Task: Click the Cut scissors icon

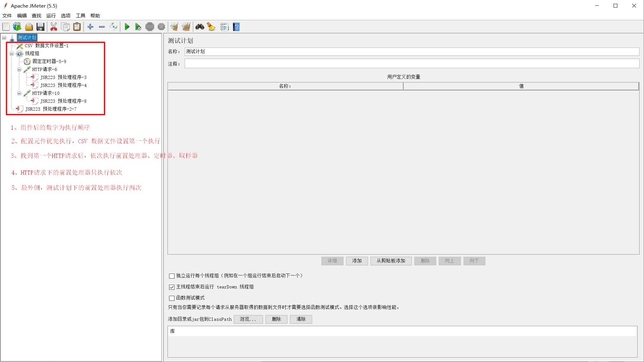Action: 54,27
